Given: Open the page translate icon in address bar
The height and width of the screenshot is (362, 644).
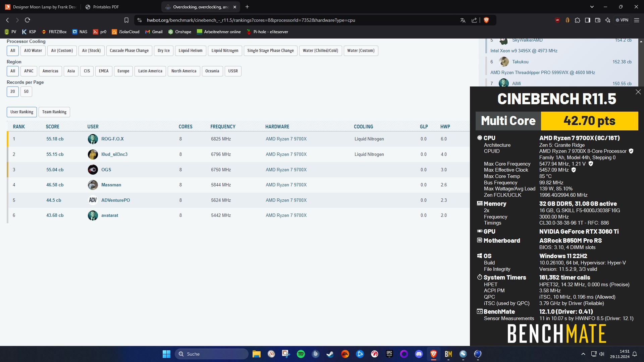Looking at the screenshot, I should (x=463, y=20).
